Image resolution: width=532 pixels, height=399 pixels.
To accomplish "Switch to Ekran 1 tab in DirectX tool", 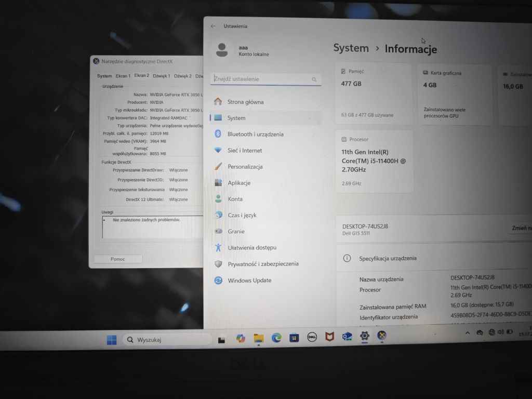I will [x=123, y=76].
